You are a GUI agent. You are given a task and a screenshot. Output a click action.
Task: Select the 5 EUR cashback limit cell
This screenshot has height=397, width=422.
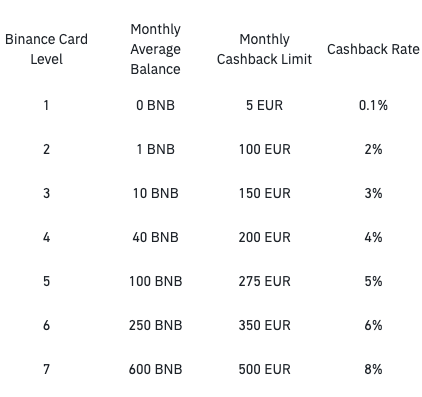click(x=264, y=105)
